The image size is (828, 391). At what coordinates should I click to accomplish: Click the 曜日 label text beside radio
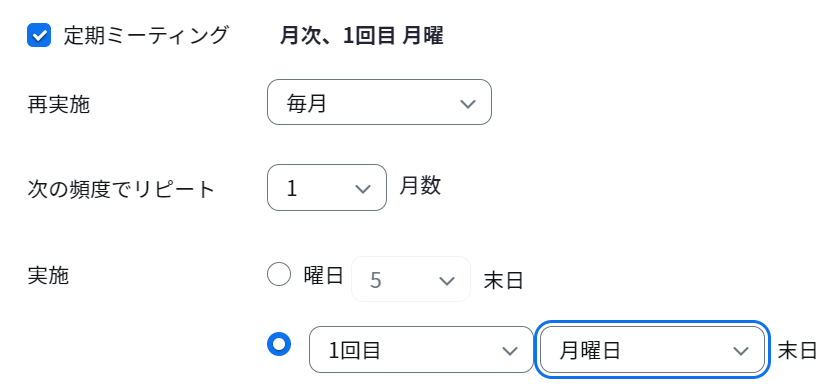pos(324,275)
